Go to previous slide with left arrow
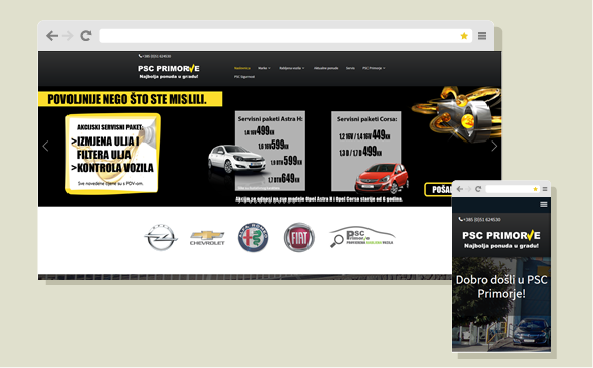This screenshot has width=593, height=368. coord(45,146)
